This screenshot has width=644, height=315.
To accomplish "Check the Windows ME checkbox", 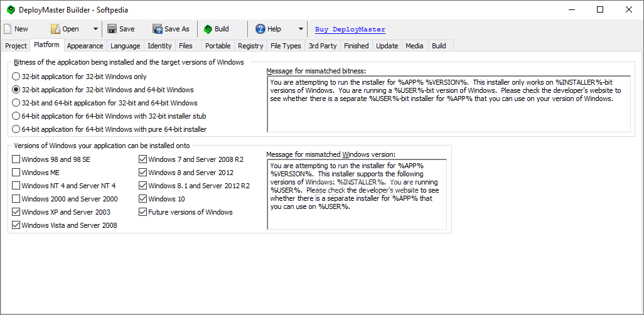I will (16, 173).
